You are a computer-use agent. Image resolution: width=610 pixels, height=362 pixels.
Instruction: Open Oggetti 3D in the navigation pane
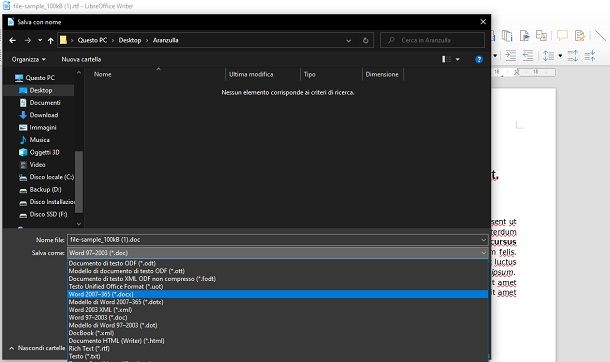point(39,152)
